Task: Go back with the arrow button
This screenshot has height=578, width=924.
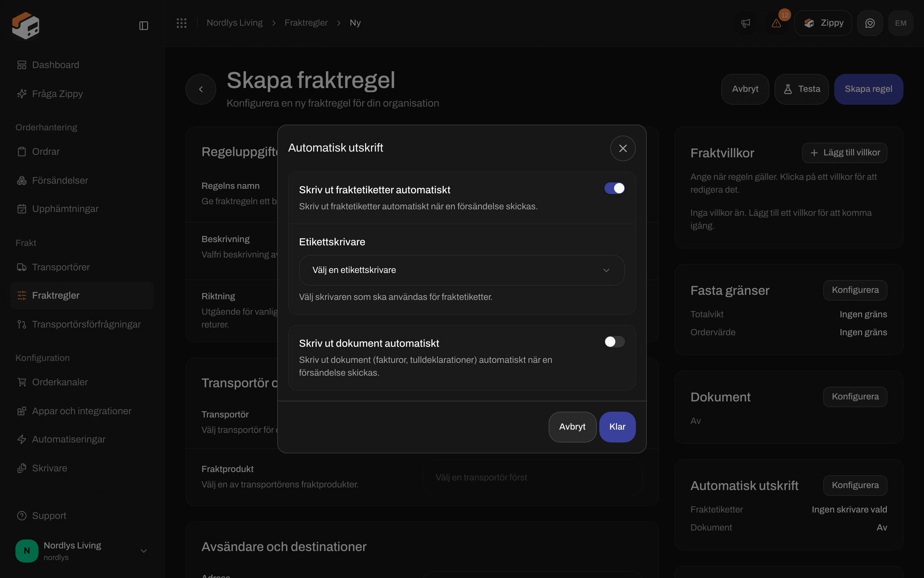Action: [x=201, y=89]
